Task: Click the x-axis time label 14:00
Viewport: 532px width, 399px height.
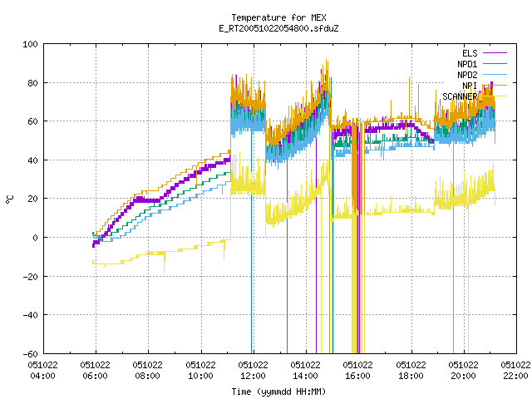Action: point(305,376)
